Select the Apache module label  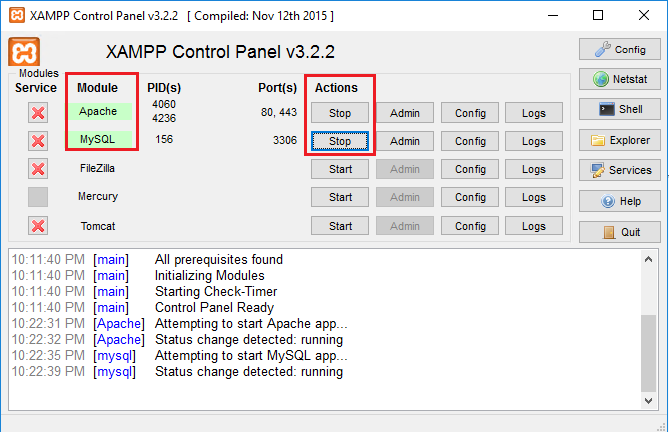tap(99, 111)
